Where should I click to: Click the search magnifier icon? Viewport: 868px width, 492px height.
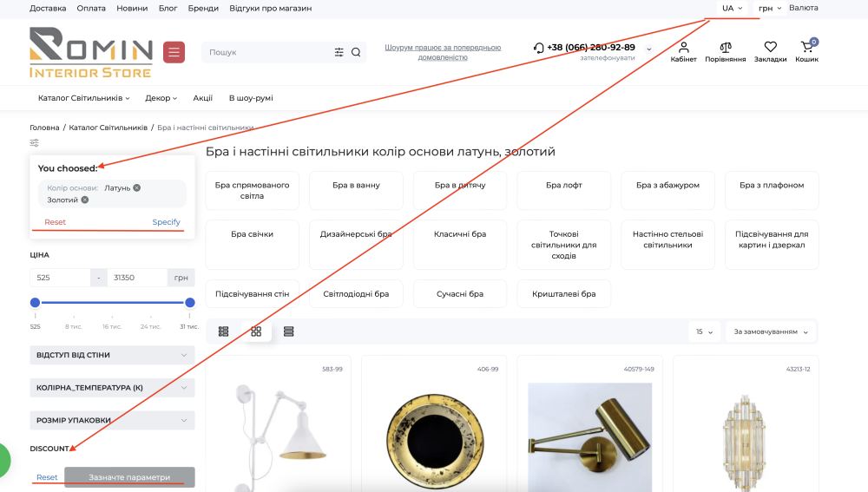[x=356, y=52]
